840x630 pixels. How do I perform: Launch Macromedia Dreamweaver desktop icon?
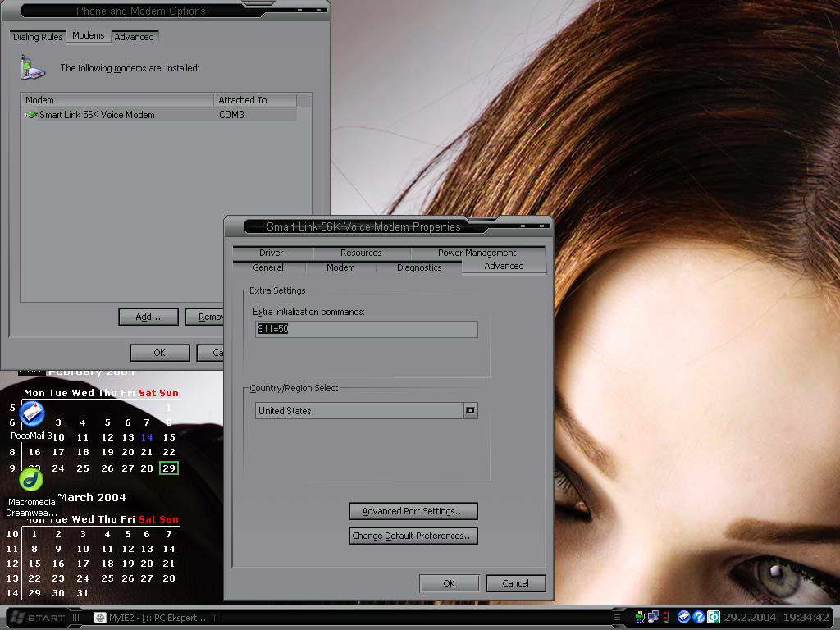coord(31,480)
